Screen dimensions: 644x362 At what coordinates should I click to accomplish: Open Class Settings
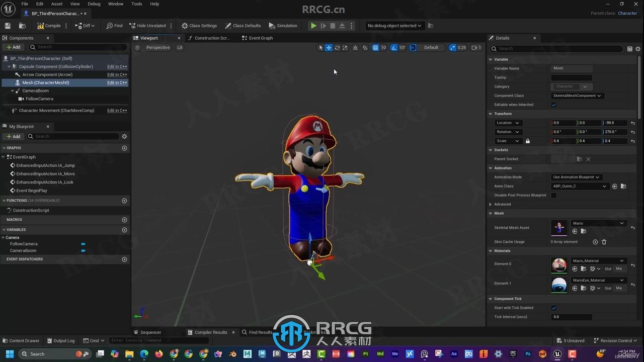[199, 26]
